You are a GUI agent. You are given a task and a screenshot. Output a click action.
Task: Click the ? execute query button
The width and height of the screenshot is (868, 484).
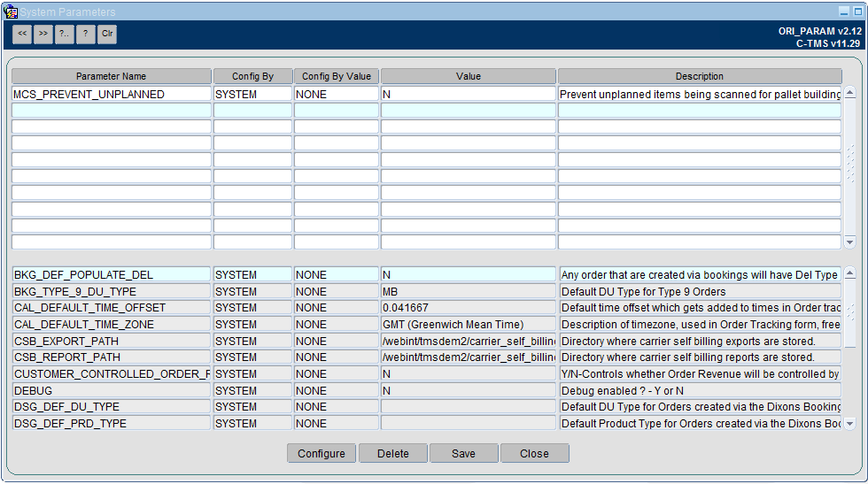tap(85, 34)
